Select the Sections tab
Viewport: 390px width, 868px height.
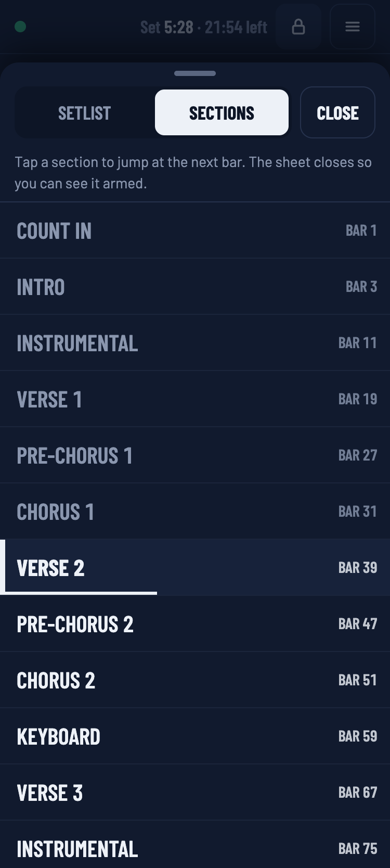tap(222, 112)
